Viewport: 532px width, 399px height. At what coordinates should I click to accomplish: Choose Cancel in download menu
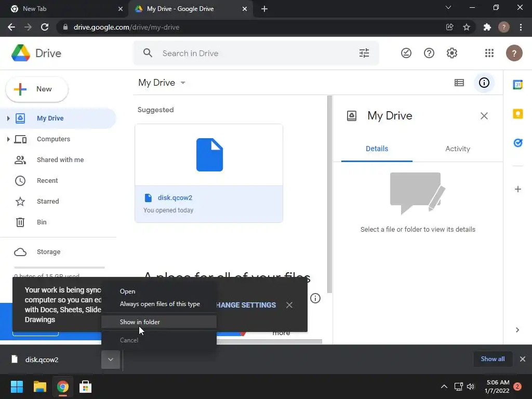(x=159, y=340)
